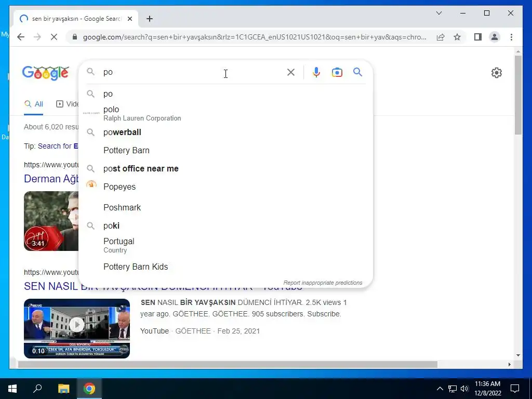Show hidden system tray icons
Viewport: 532px width, 399px height.
tap(440, 389)
